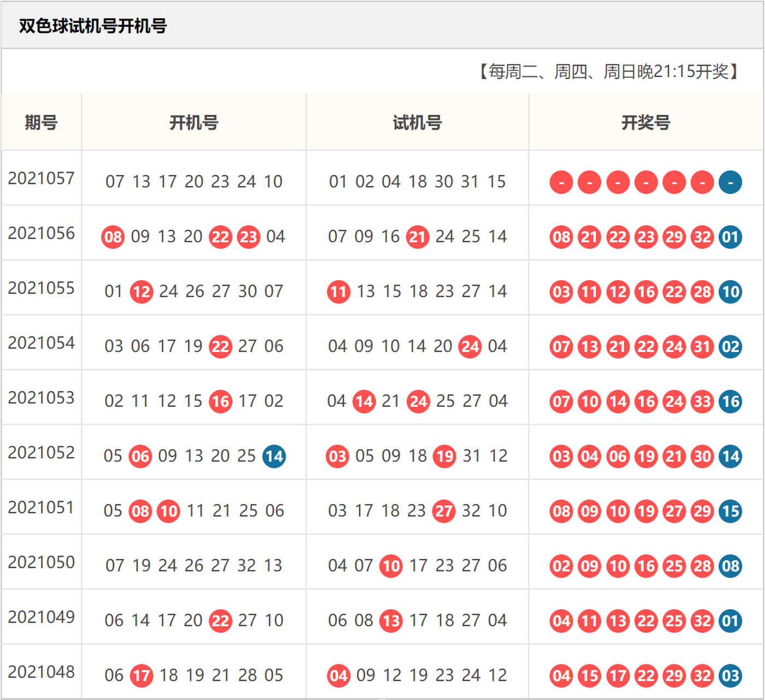Click issue number 2021052
The image size is (765, 700).
(41, 452)
